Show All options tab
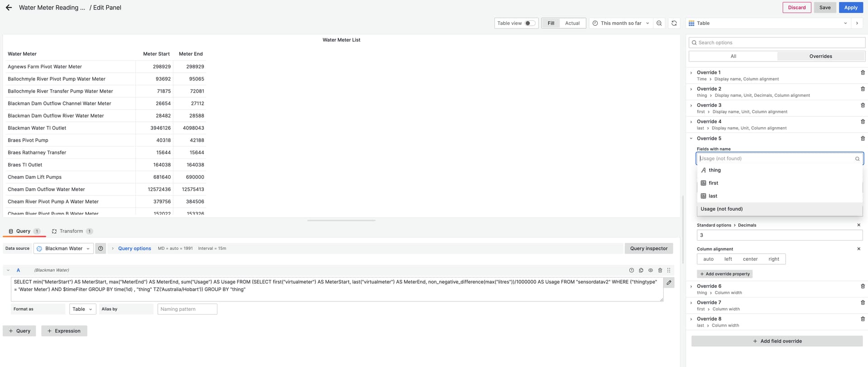 tap(733, 56)
